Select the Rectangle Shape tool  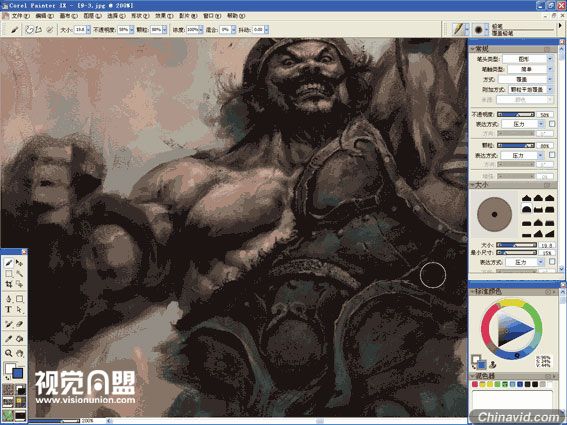20,299
